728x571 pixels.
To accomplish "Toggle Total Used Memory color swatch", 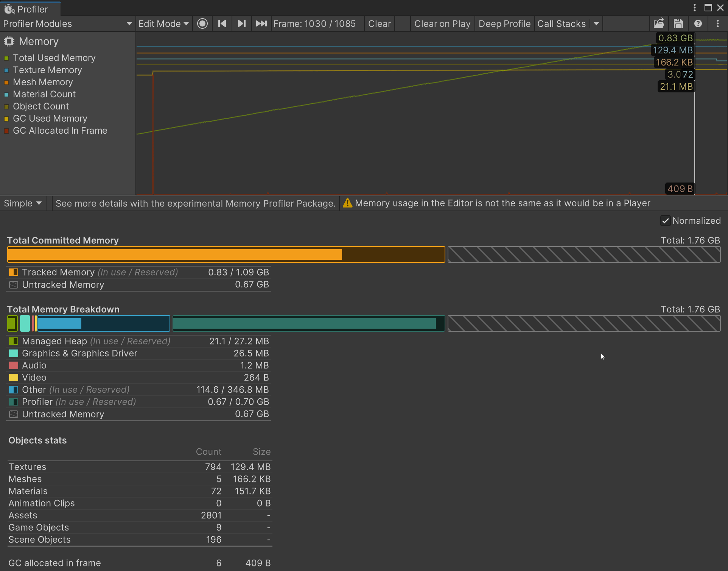I will tap(6, 58).
